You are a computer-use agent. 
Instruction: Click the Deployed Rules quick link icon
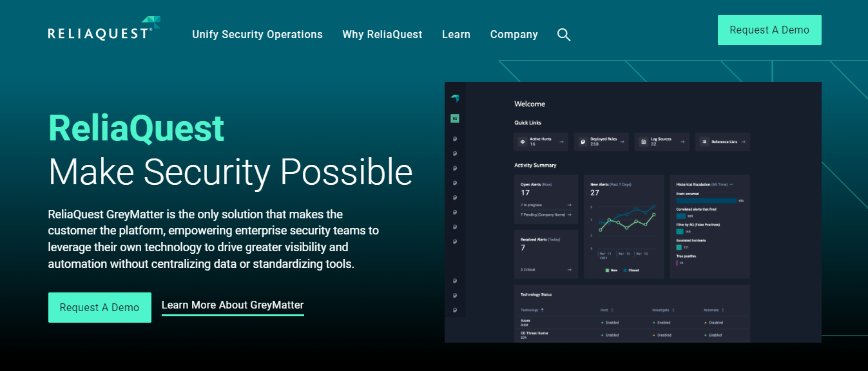[583, 142]
